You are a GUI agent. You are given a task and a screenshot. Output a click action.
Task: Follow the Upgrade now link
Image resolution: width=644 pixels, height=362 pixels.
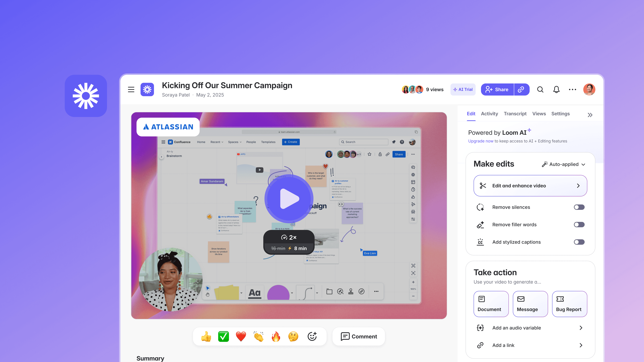pos(480,141)
